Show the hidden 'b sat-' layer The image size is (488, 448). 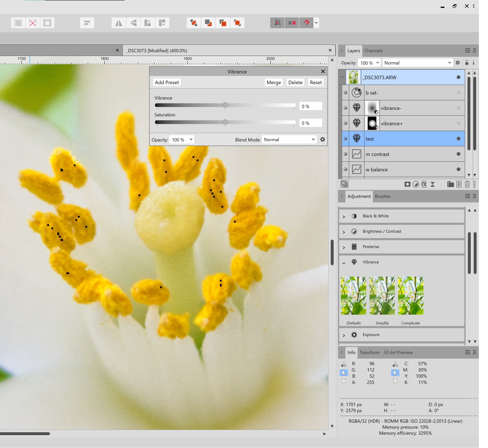(458, 93)
